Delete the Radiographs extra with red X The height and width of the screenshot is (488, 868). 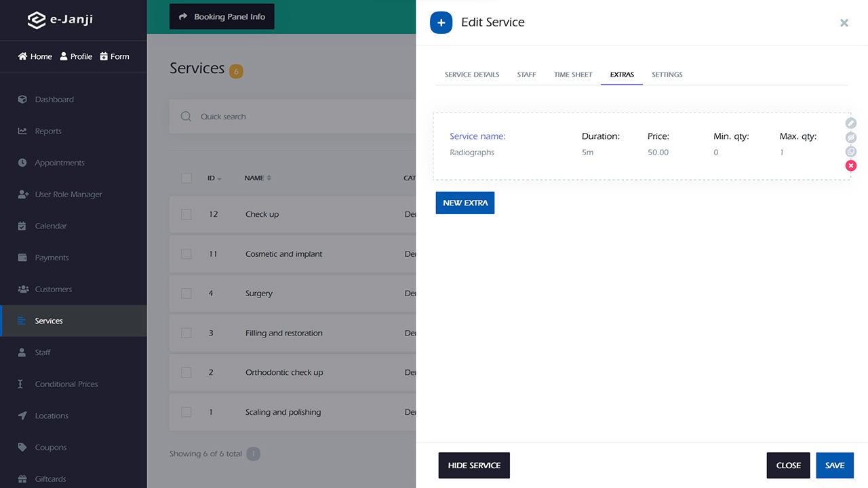click(x=851, y=166)
